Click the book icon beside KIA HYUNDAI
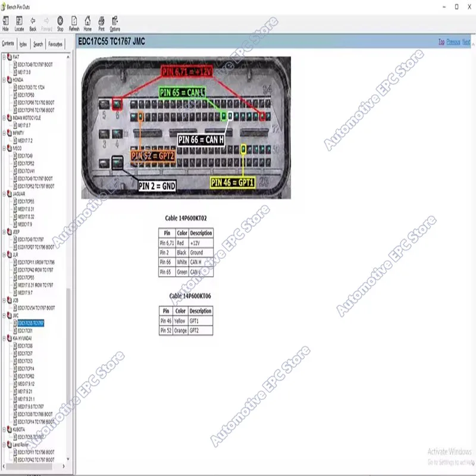 point(10,338)
